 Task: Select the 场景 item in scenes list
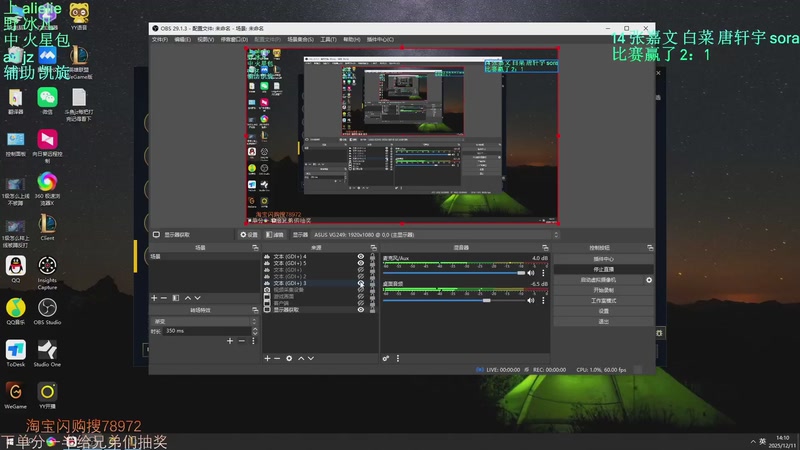click(204, 257)
